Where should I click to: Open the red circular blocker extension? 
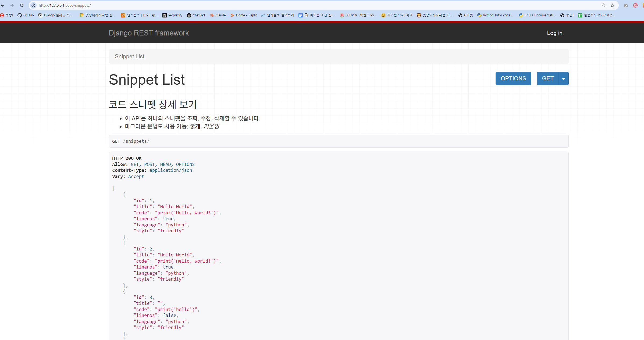[x=635, y=5]
